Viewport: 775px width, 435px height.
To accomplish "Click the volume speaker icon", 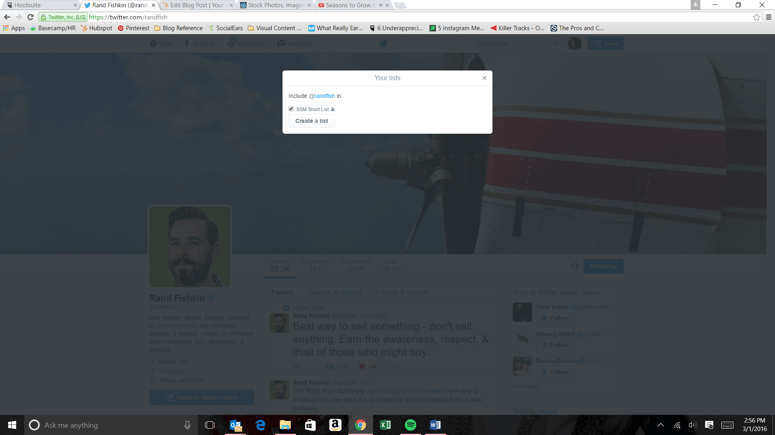I will click(692, 425).
